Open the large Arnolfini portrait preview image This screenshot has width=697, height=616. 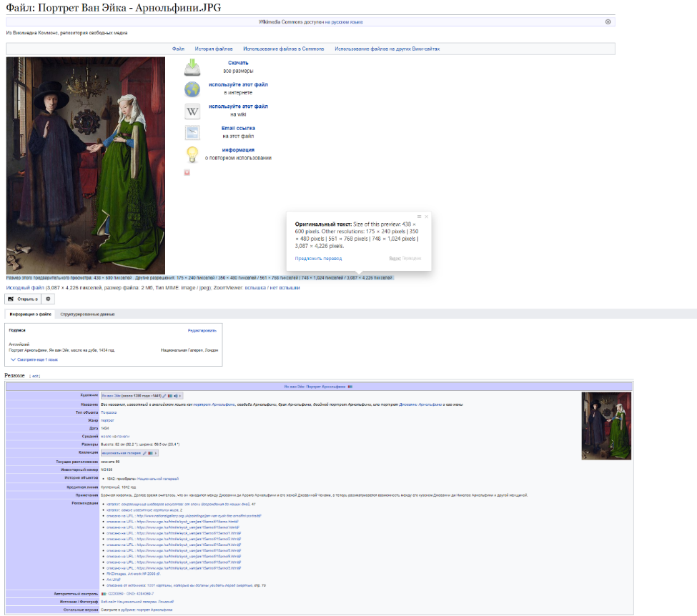[85, 165]
